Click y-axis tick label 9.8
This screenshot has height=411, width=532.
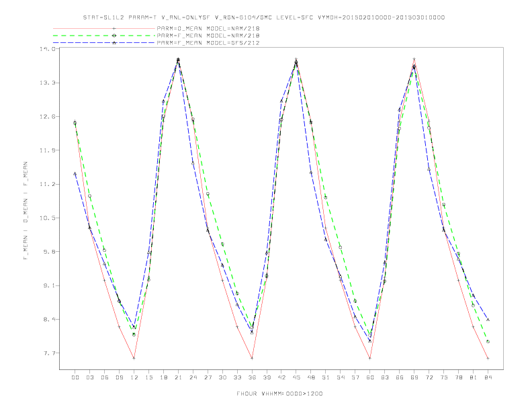[x=49, y=252]
